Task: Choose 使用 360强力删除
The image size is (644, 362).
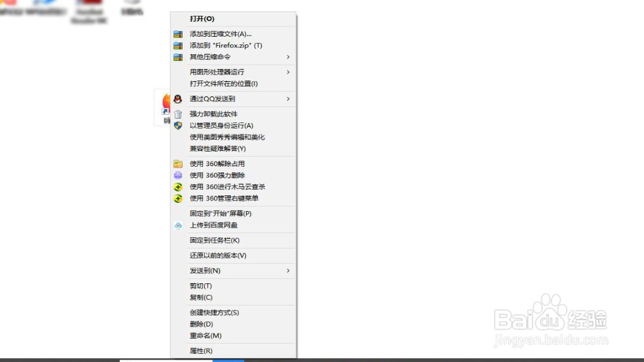Action: tap(233, 175)
